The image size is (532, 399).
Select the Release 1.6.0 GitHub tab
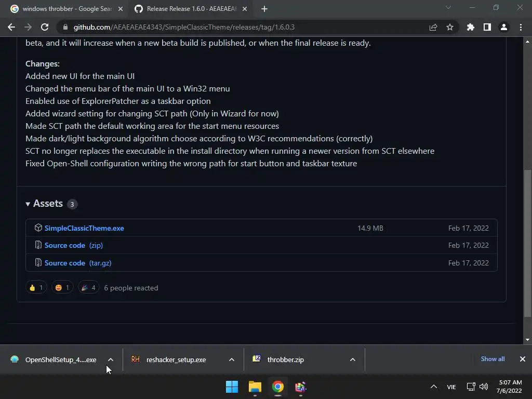pos(190,9)
